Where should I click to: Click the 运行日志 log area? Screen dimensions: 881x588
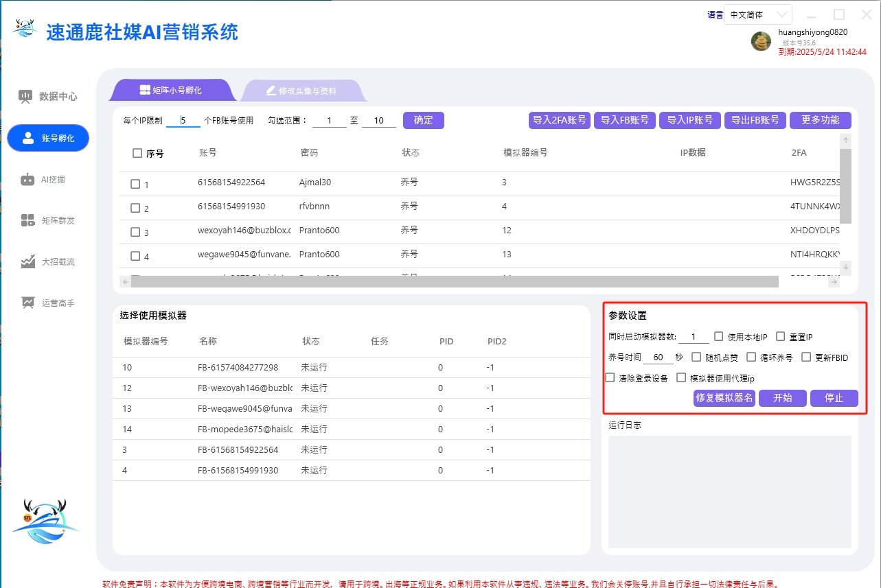729,491
